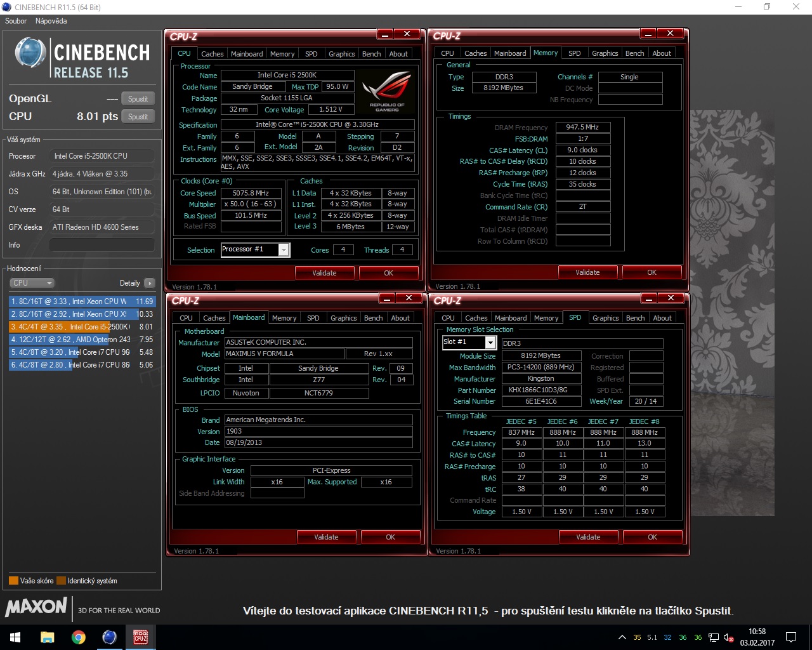Click the GFX deska ATI Radeon field
This screenshot has height=650, width=812.
[101, 227]
